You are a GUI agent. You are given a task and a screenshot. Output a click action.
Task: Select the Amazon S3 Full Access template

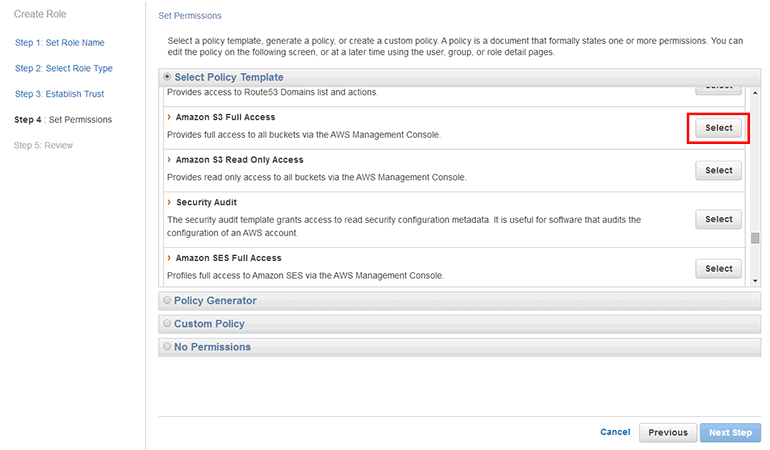click(718, 128)
